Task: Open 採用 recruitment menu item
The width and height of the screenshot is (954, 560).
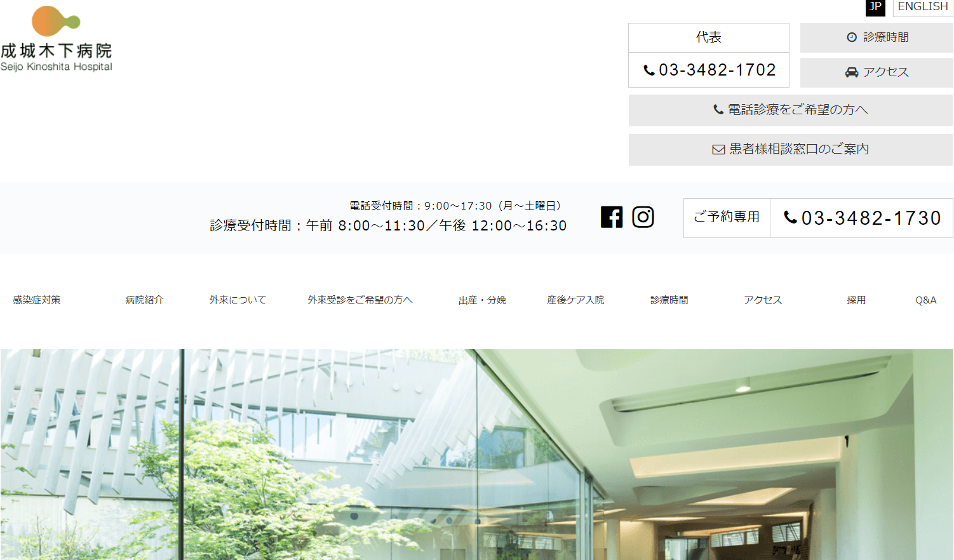Action: coord(856,300)
